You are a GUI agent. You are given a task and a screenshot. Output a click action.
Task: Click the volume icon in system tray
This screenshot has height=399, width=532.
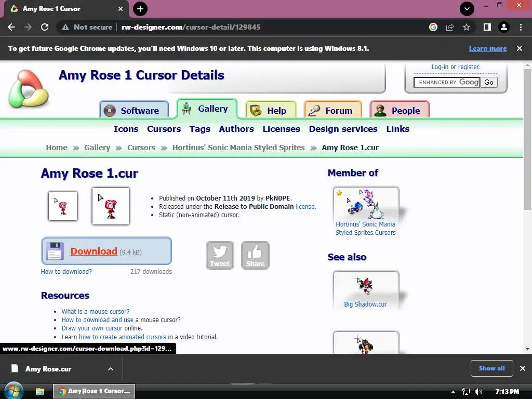(x=478, y=392)
